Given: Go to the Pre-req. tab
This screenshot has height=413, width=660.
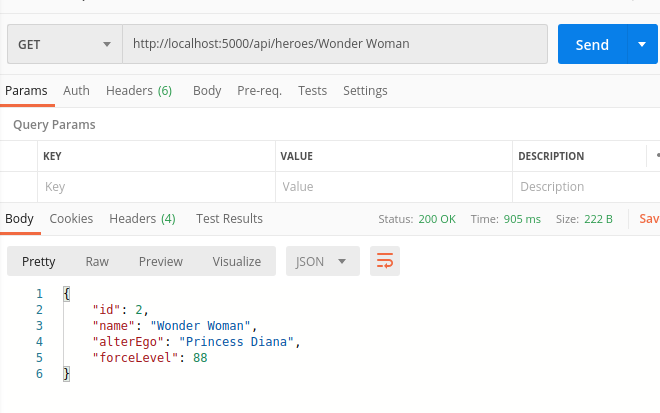Looking at the screenshot, I should click(259, 90).
